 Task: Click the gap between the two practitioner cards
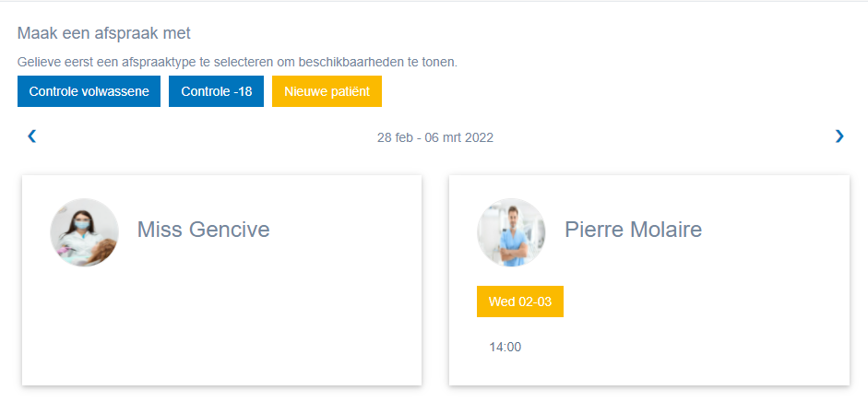click(x=434, y=277)
